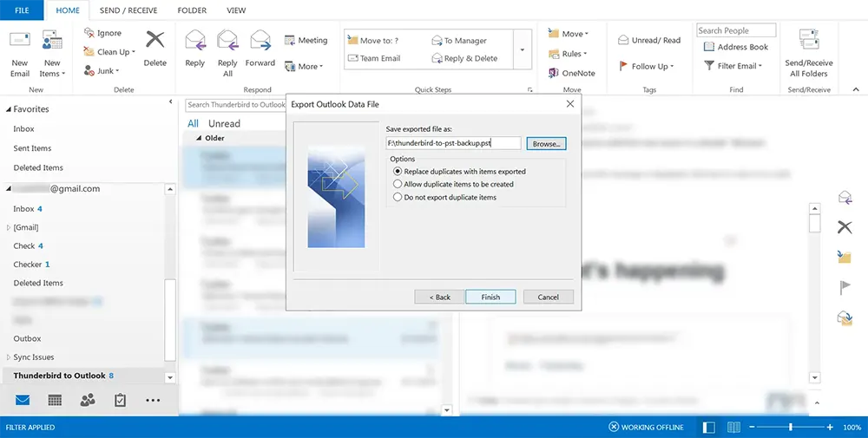Click the zoom in plus button
868x438 pixels.
pyautogui.click(x=830, y=427)
